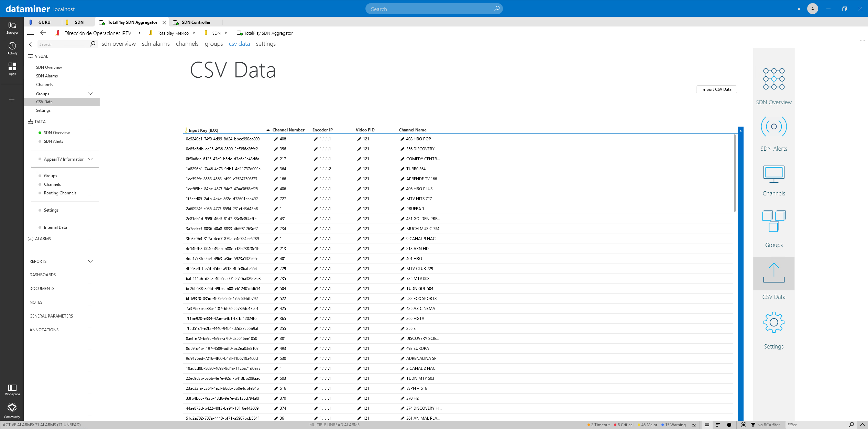This screenshot has height=429, width=868.
Task: Open the Workspace icon
Action: pyautogui.click(x=12, y=390)
